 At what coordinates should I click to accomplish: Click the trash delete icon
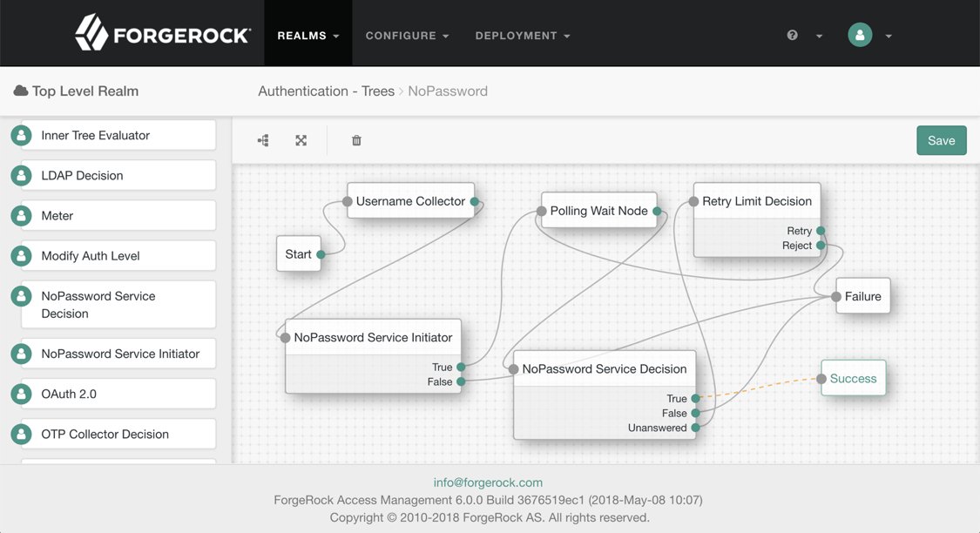pyautogui.click(x=356, y=140)
